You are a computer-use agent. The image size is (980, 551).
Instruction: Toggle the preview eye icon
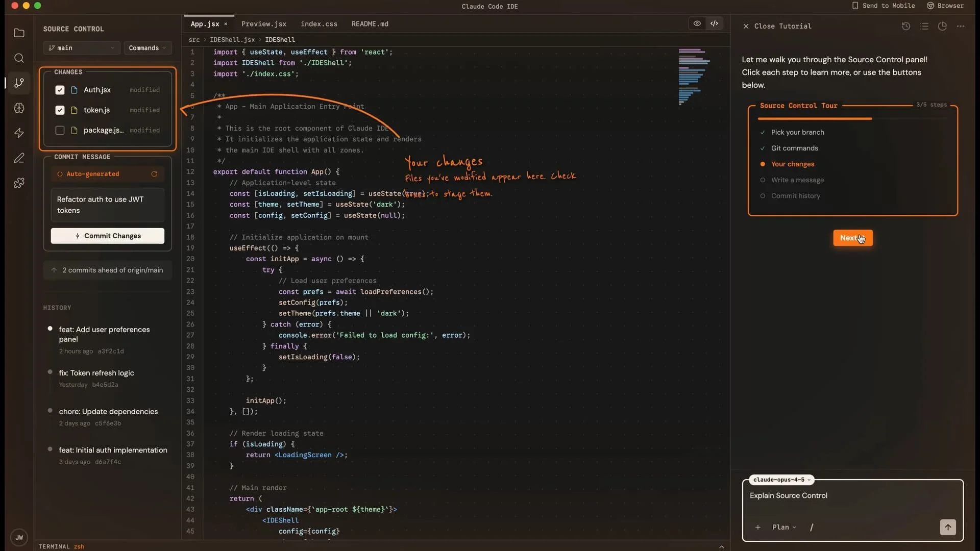(697, 23)
